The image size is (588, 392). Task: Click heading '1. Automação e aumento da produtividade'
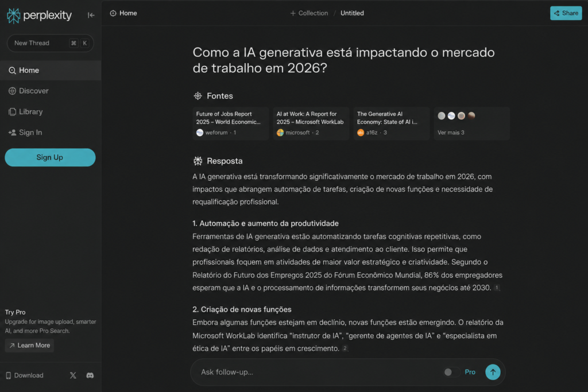pyautogui.click(x=265, y=223)
